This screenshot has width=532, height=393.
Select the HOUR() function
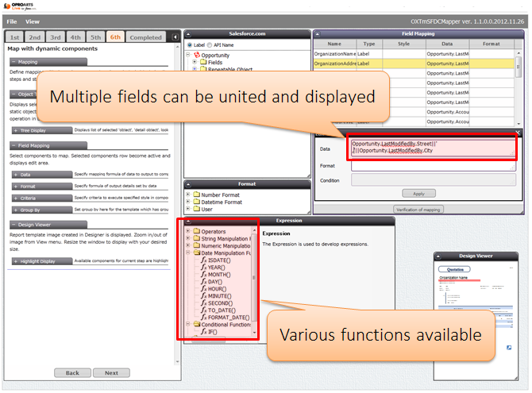point(214,289)
